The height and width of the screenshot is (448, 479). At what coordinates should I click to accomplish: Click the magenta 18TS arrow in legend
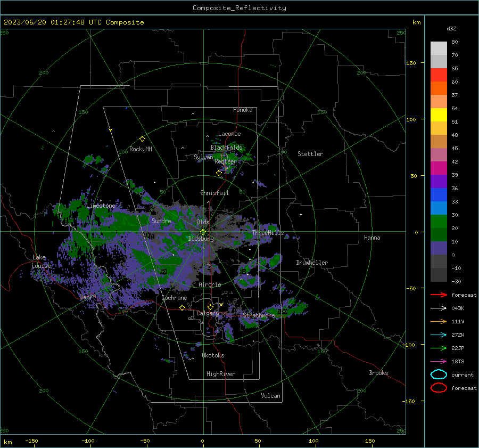coord(439,362)
